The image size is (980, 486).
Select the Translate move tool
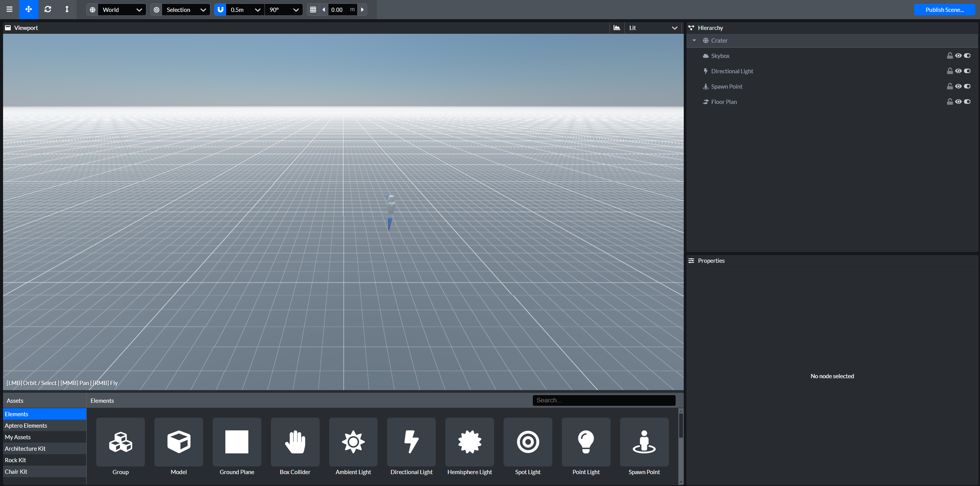tap(29, 9)
